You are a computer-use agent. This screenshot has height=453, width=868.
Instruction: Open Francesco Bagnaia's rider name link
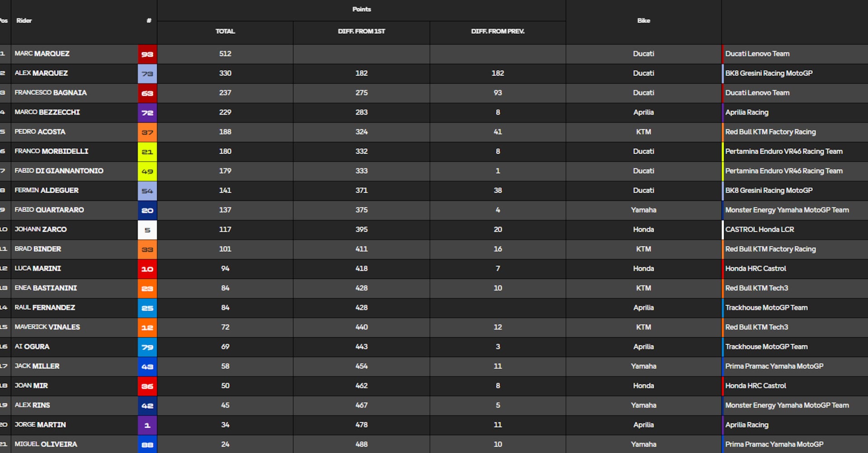point(51,93)
